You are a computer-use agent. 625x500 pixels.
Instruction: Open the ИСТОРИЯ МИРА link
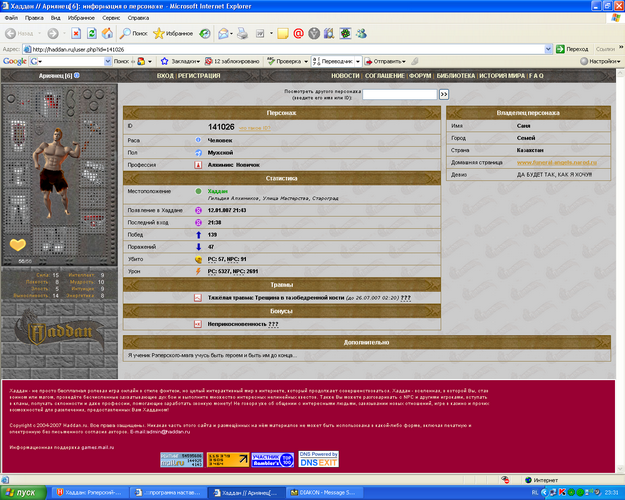point(502,76)
